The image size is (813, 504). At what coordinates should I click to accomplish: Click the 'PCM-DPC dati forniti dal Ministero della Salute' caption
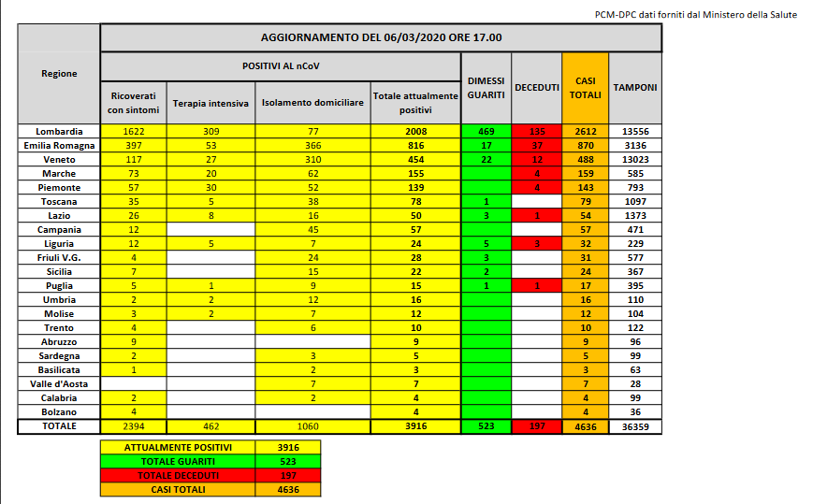click(x=696, y=15)
